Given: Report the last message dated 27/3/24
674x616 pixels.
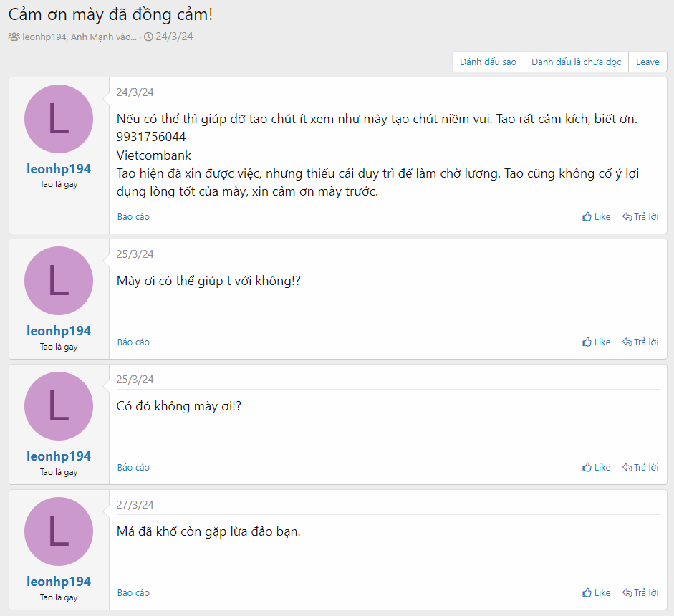Looking at the screenshot, I should point(133,592).
